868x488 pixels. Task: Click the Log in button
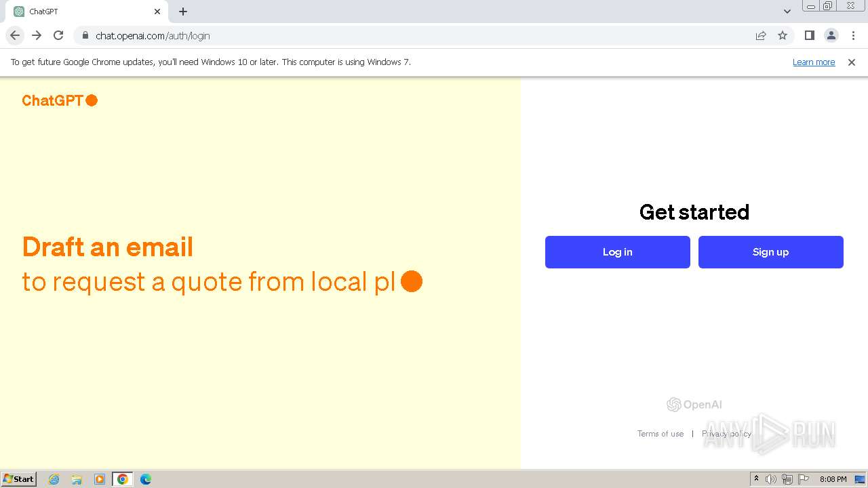618,252
